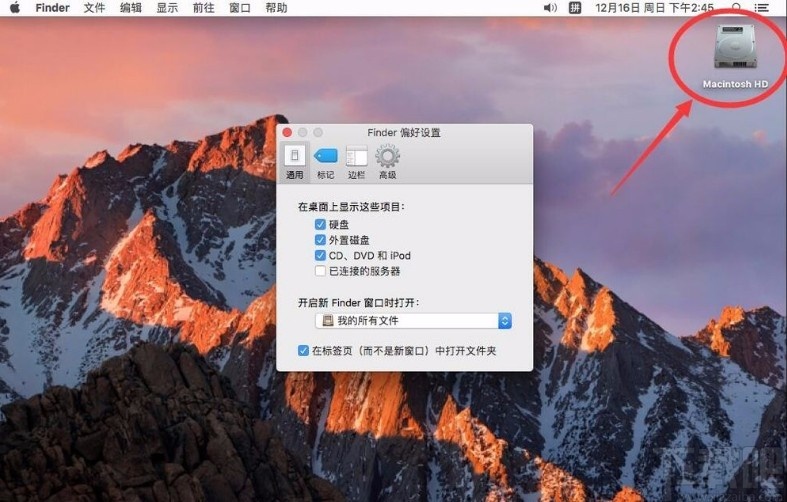Image resolution: width=787 pixels, height=502 pixels.
Task: Click the 开启新 Finder 窗口时打开 label
Action: [x=359, y=303]
